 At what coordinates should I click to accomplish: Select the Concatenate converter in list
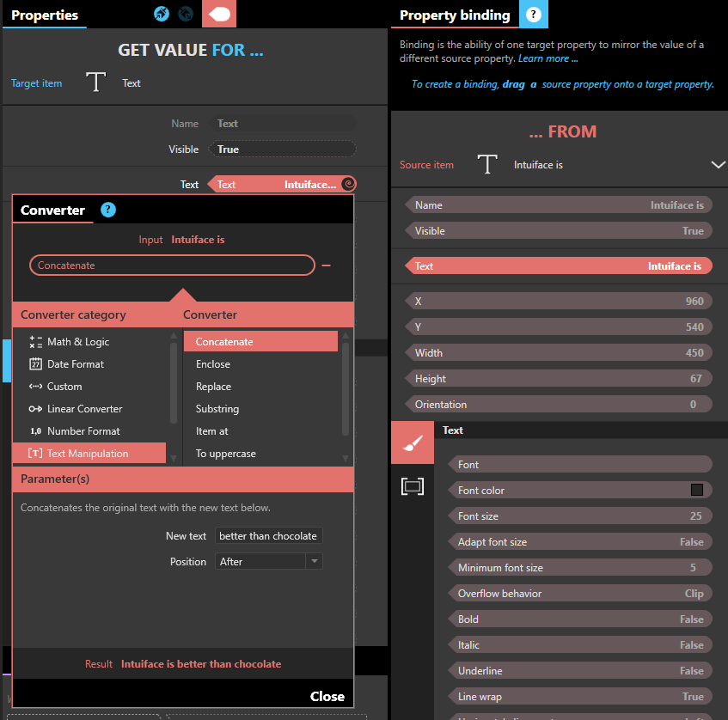261,342
